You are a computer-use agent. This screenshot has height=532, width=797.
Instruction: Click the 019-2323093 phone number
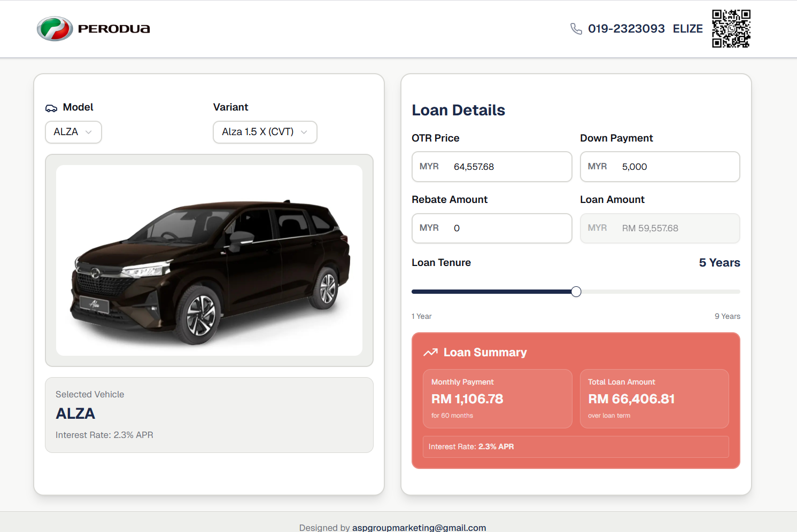626,29
